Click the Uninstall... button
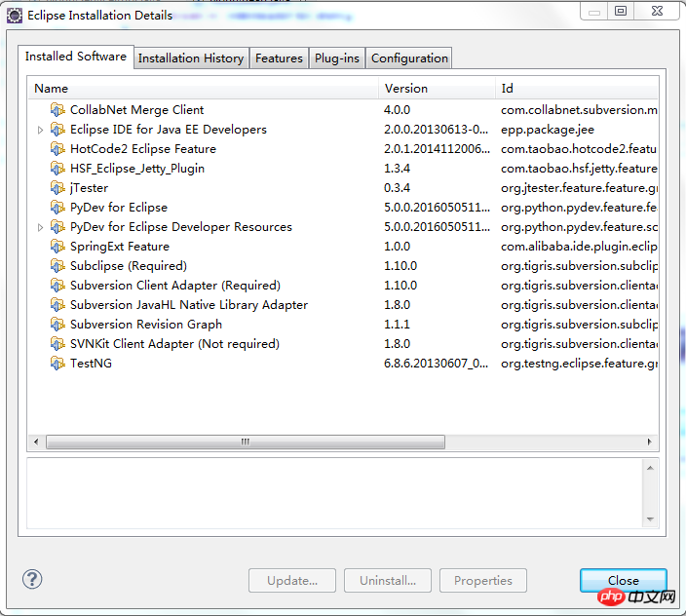The image size is (686, 616). (388, 581)
